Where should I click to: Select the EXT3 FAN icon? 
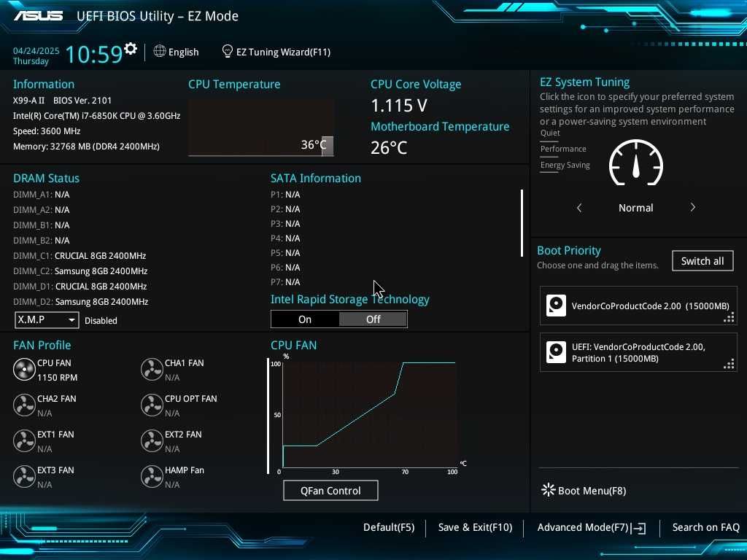point(24,477)
